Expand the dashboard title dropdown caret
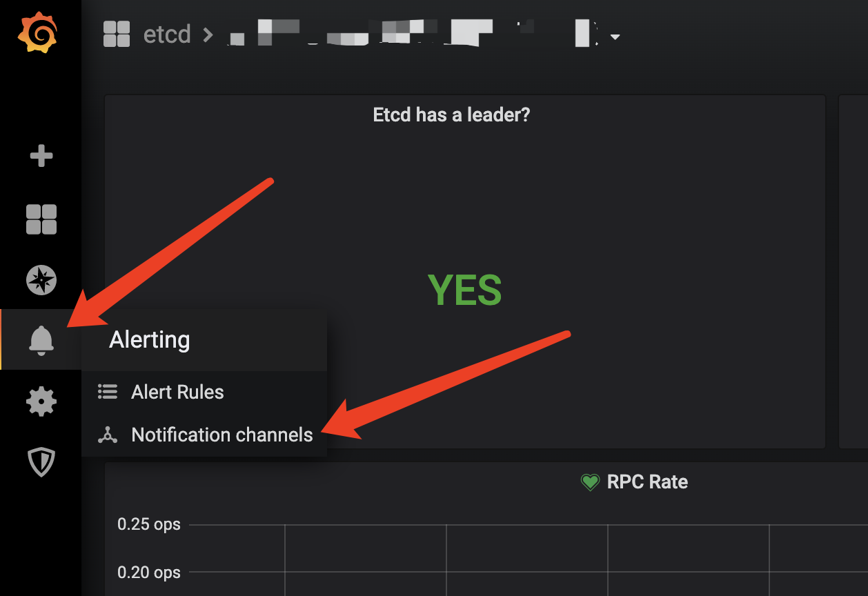This screenshot has width=868, height=596. click(x=615, y=37)
